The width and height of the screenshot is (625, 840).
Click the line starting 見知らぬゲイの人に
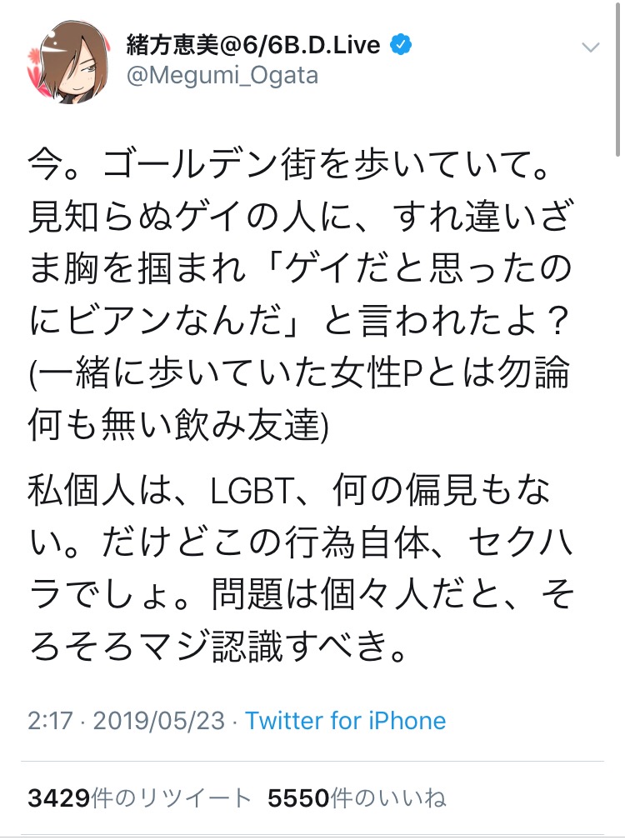pos(301,217)
